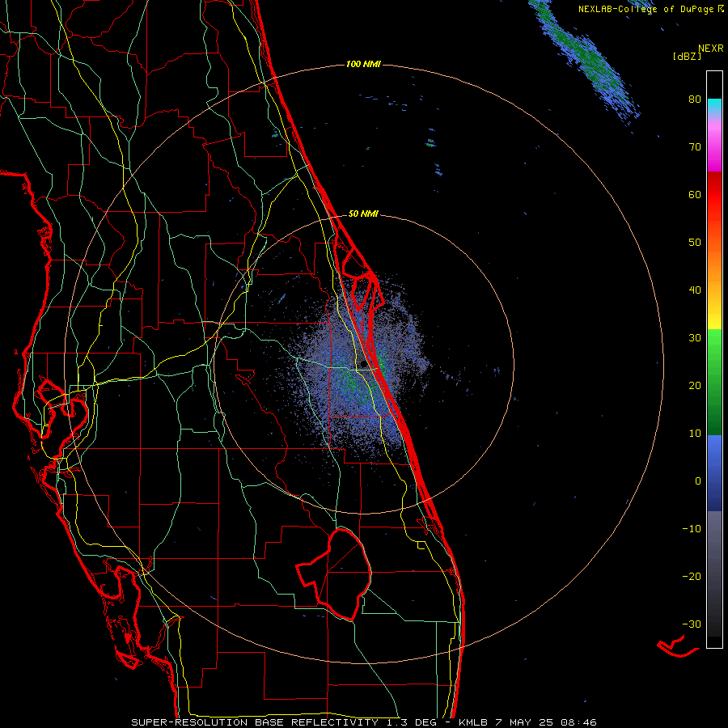728x728 pixels.
Task: Select the -20 value on the dBZ scale
Action: pyautogui.click(x=692, y=576)
